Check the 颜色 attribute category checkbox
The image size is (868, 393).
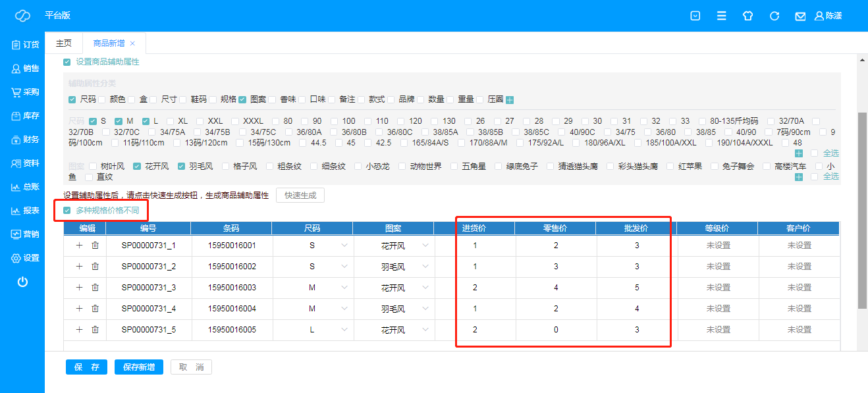[x=102, y=100]
